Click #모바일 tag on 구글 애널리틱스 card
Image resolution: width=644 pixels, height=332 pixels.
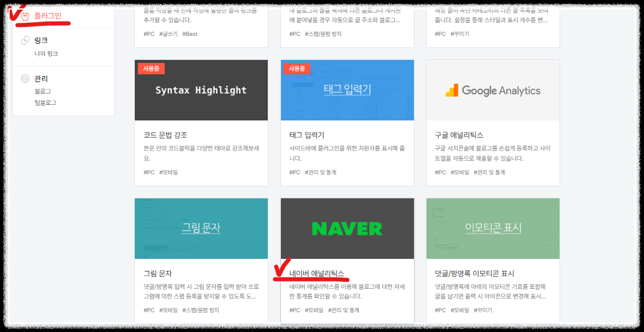click(459, 173)
